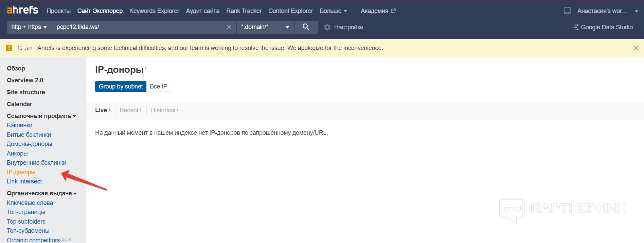This screenshot has width=644, height=243.
Task: Click info icon beside Recent tab
Action: [x=141, y=109]
